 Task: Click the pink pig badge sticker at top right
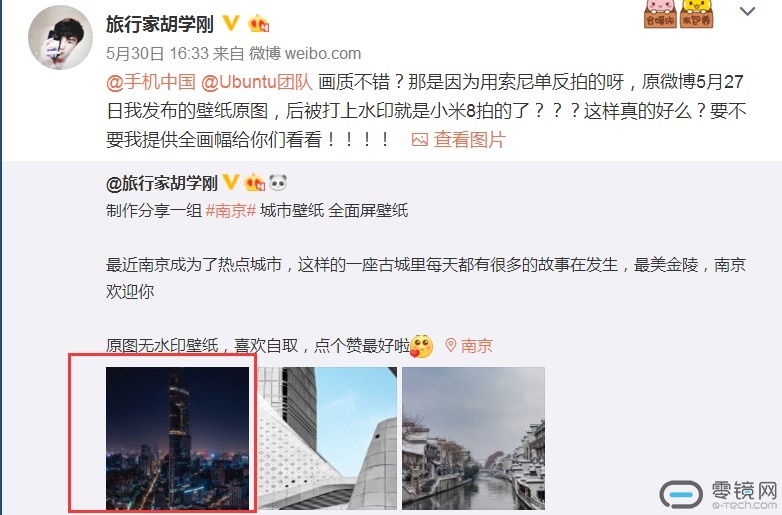[660, 13]
